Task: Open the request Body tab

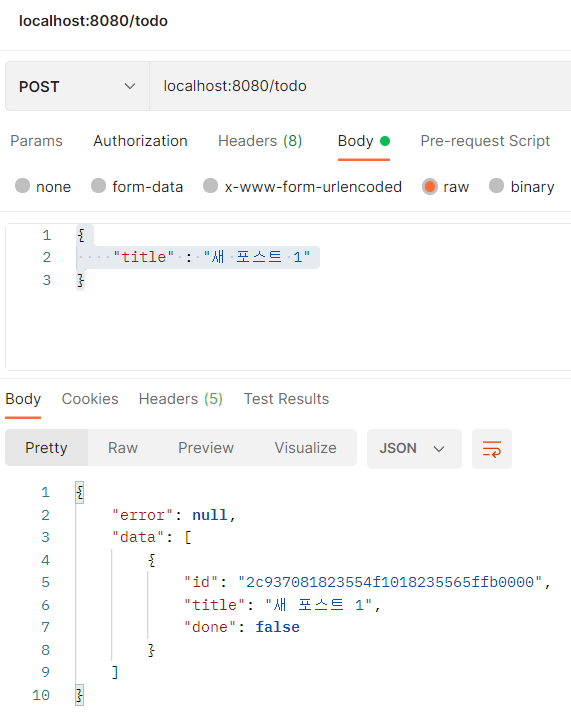Action: click(363, 141)
